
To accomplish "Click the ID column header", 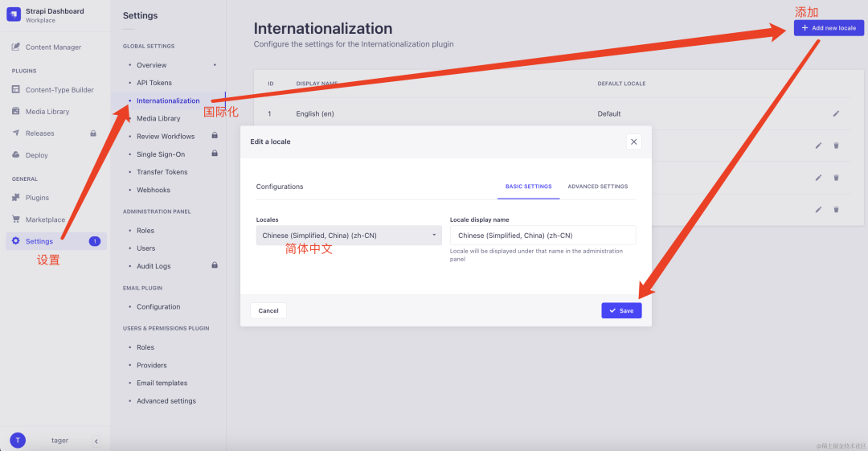I will [271, 84].
